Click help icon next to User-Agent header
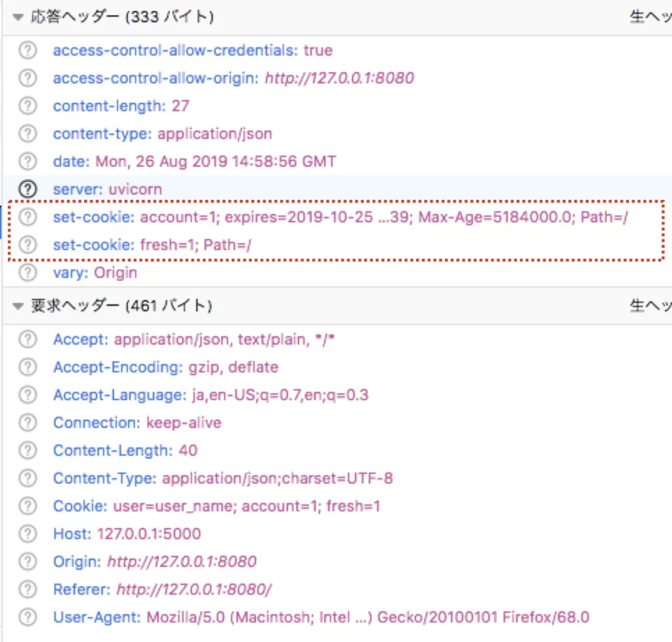The height and width of the screenshot is (642, 672). click(28, 617)
